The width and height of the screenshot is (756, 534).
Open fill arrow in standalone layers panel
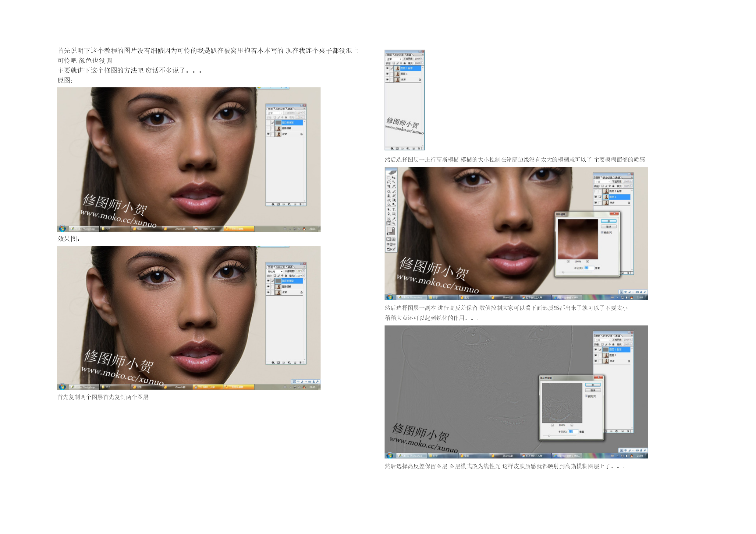[422, 63]
